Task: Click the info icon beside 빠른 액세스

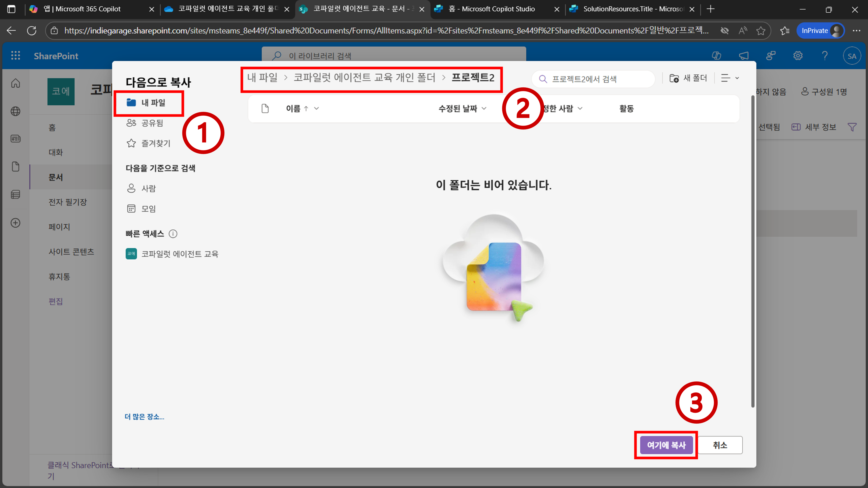Action: pyautogui.click(x=173, y=234)
